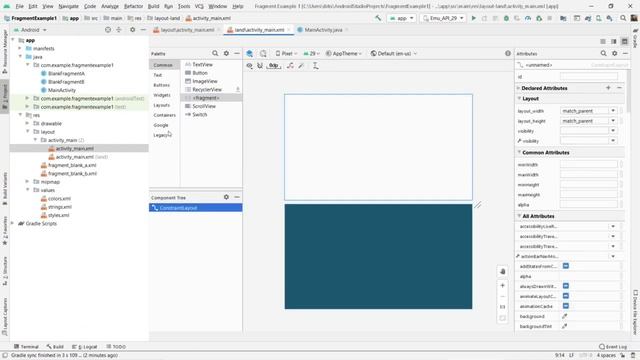This screenshot has height=360, width=640.
Task: Open the Android project view dropdown
Action: point(31,30)
